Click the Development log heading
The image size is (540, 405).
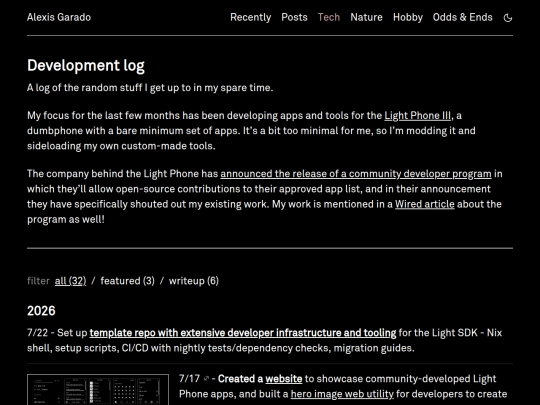86,65
